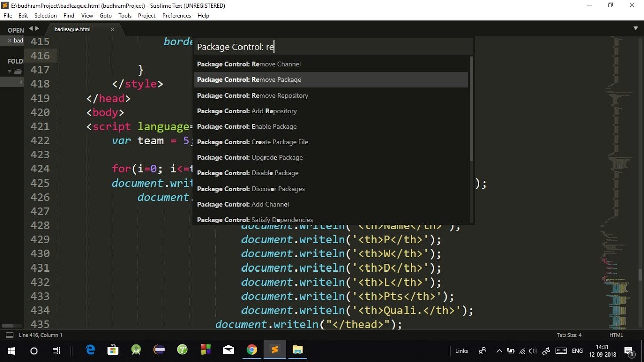Open the Action Center notifications icon
Viewport: 644px width, 362px height.
(629, 351)
